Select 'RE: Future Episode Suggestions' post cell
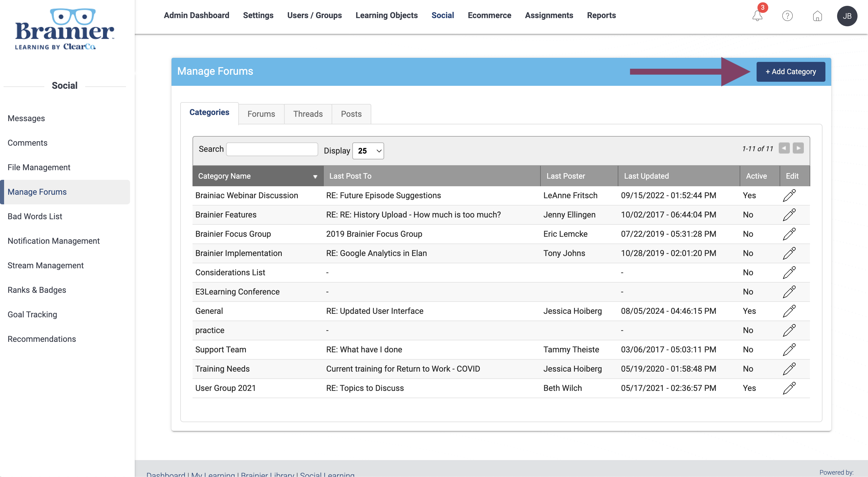The width and height of the screenshot is (868, 477). click(384, 196)
